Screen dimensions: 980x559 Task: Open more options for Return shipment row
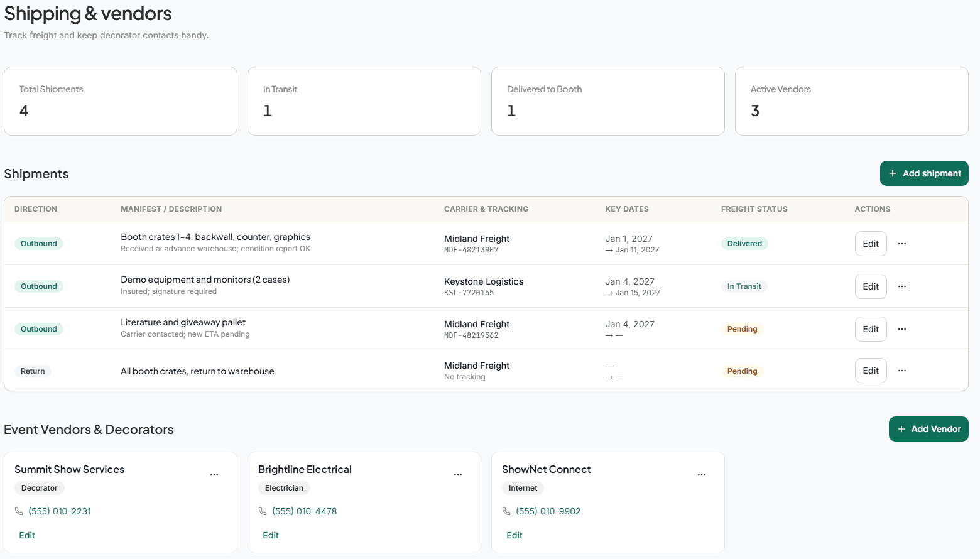click(x=902, y=371)
